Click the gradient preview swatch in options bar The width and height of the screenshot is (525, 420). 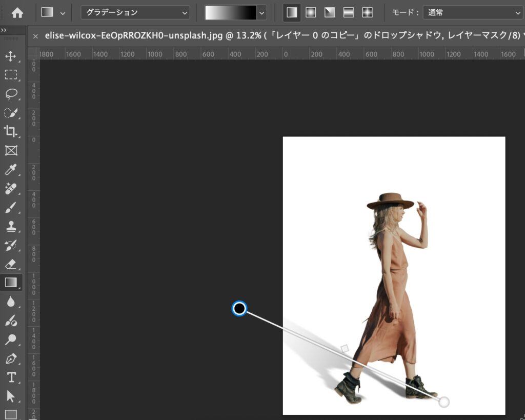230,13
